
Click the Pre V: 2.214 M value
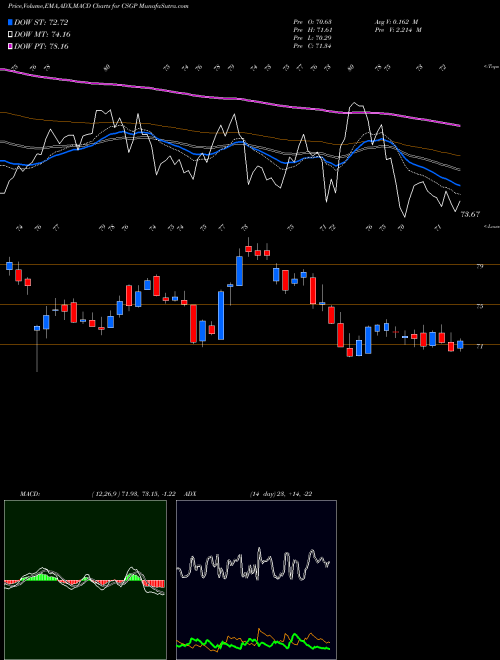398,30
